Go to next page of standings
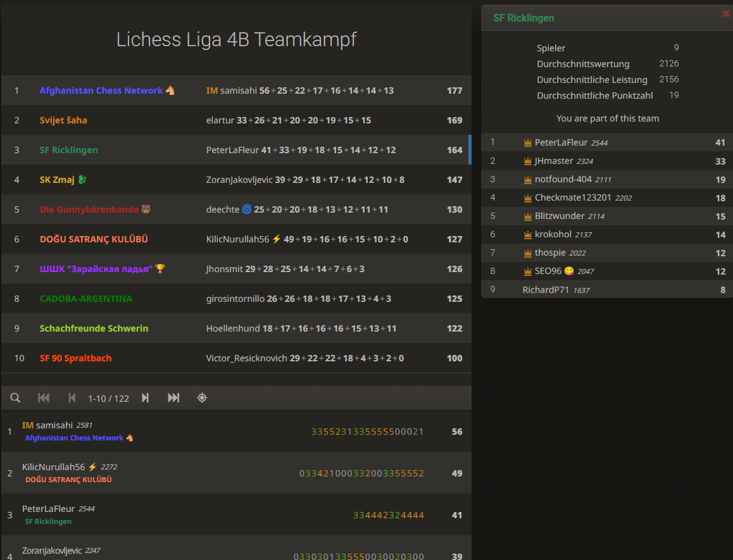 click(145, 398)
